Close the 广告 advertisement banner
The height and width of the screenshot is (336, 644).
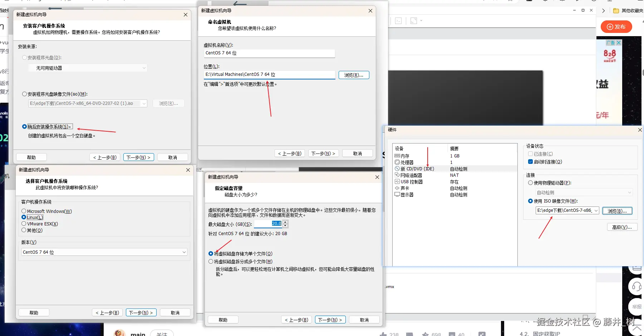point(619,43)
